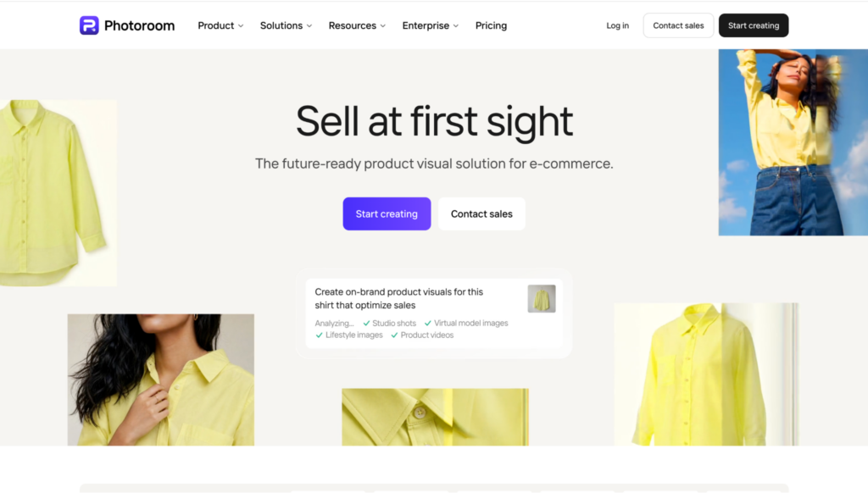The height and width of the screenshot is (493, 868).
Task: Click the Photoroom wordmark in header
Action: (139, 25)
